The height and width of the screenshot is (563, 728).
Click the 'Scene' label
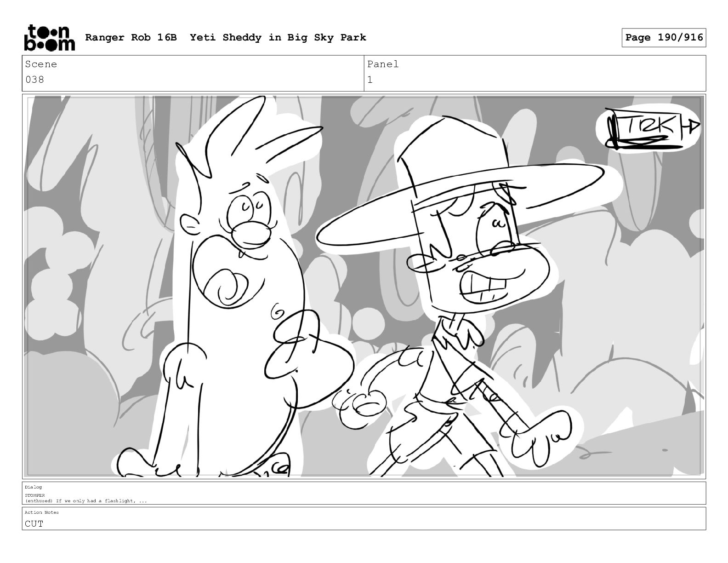click(x=41, y=64)
